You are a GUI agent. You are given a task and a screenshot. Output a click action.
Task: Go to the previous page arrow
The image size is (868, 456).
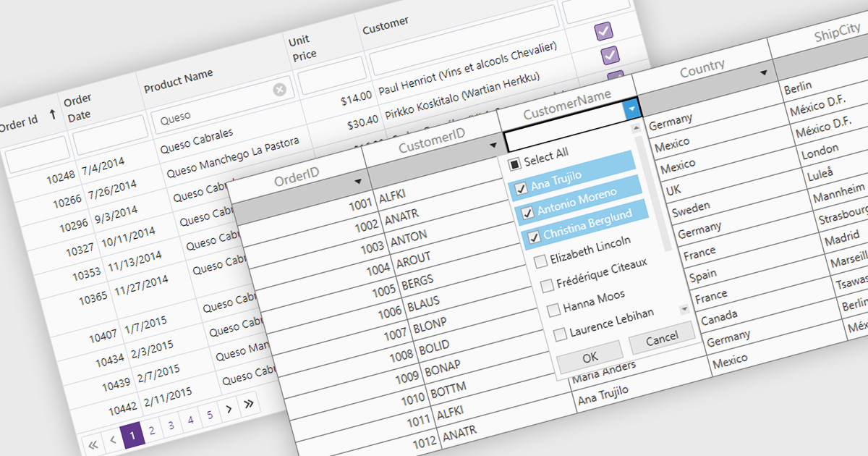[113, 440]
